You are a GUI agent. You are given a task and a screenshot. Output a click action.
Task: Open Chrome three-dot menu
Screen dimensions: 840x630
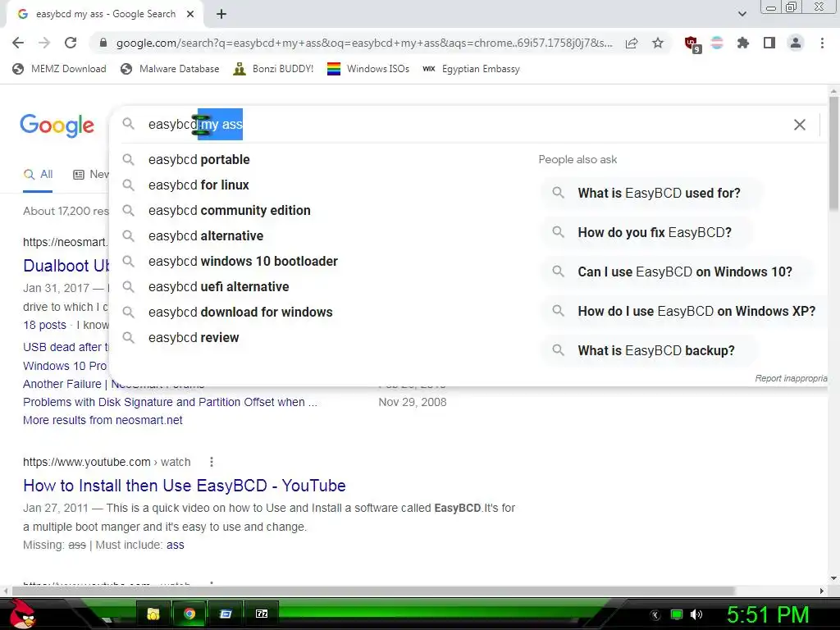coord(822,43)
